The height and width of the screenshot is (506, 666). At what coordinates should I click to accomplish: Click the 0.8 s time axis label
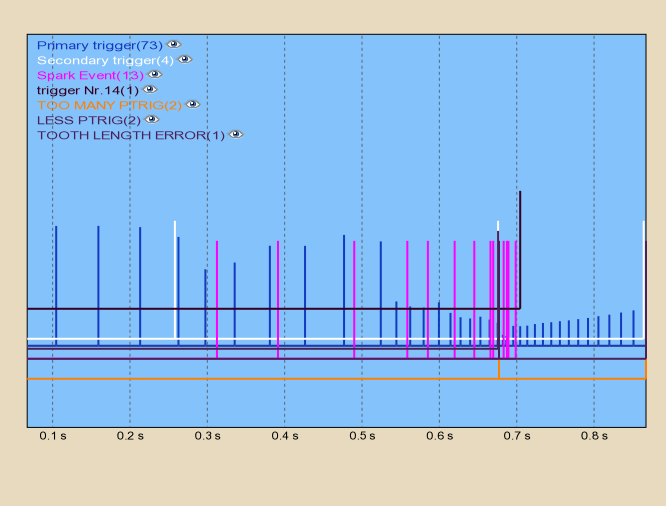[x=594, y=437]
